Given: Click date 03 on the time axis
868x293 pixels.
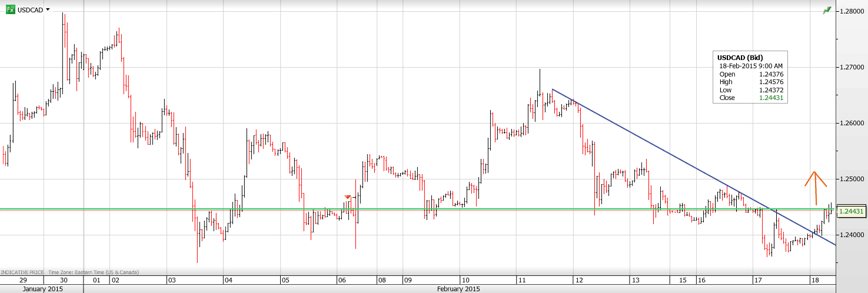Looking at the screenshot, I should [x=171, y=280].
